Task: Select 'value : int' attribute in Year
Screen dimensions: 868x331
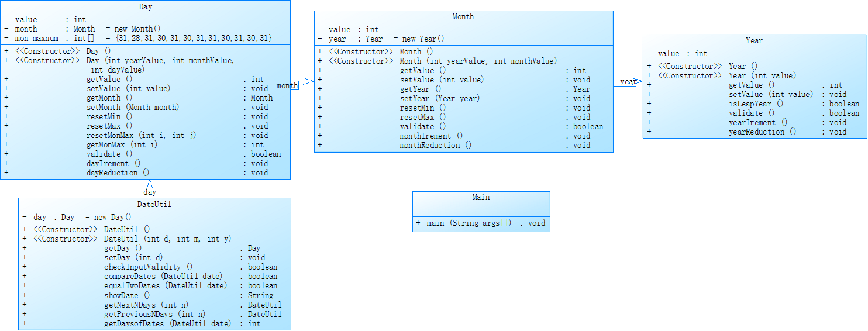Action: tap(677, 53)
